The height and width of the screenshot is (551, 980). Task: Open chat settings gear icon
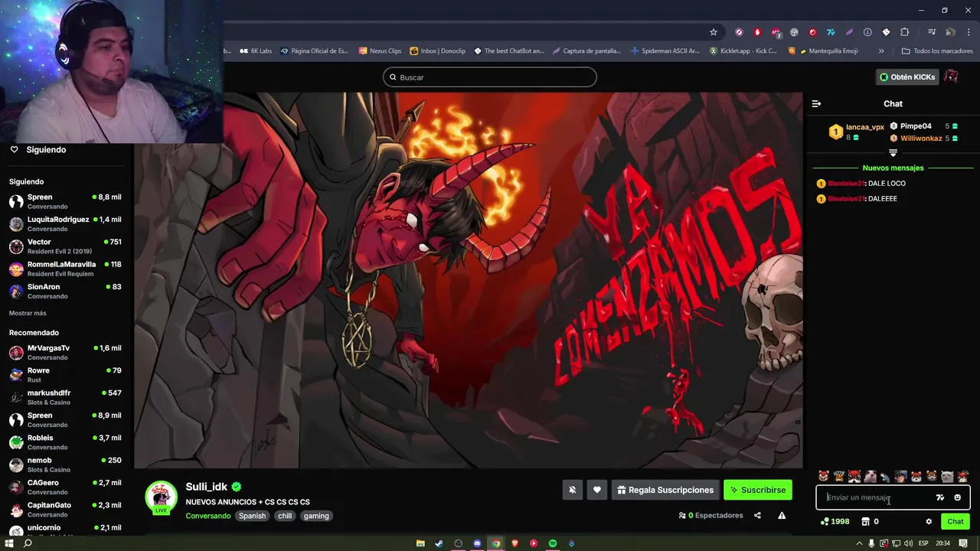click(929, 522)
